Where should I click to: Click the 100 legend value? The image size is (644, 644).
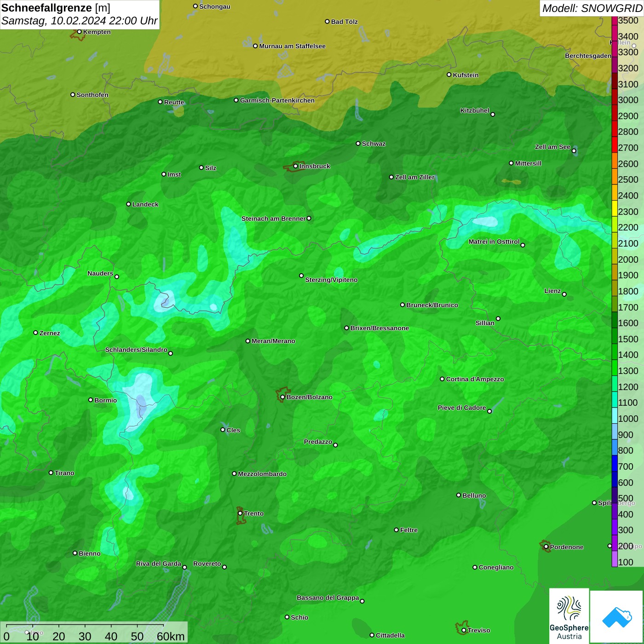point(626,562)
